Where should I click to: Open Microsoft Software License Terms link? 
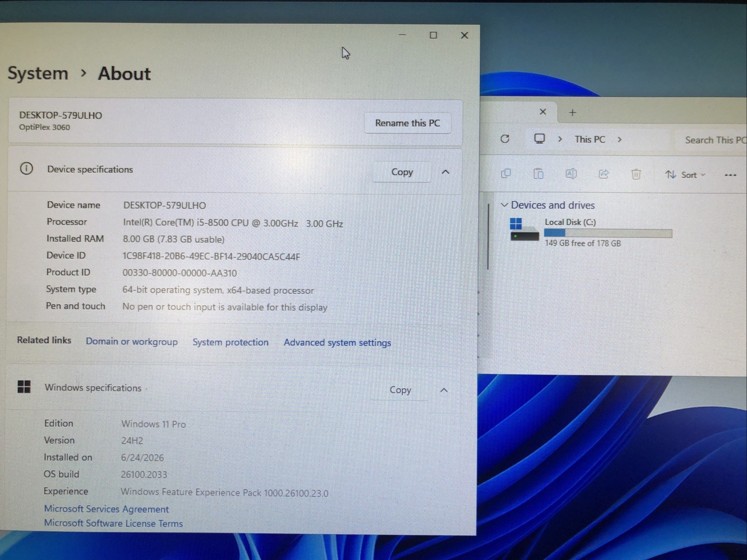click(x=113, y=523)
